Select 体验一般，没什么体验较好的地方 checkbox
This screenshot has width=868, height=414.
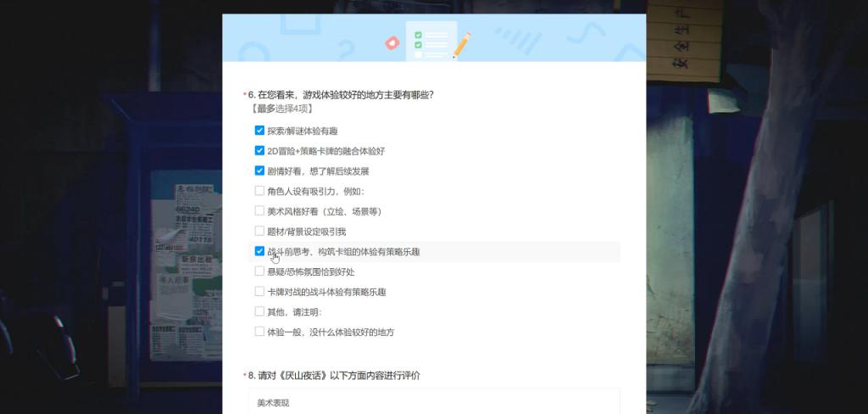pyautogui.click(x=259, y=332)
